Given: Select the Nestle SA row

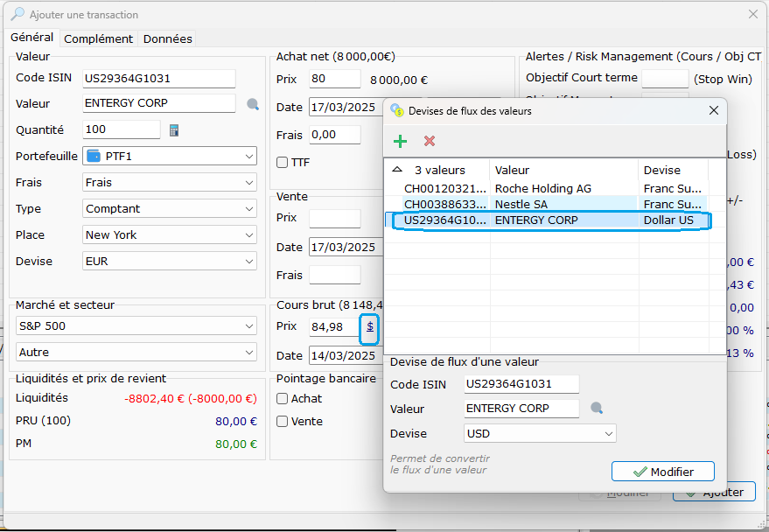Looking at the screenshot, I should [x=548, y=204].
